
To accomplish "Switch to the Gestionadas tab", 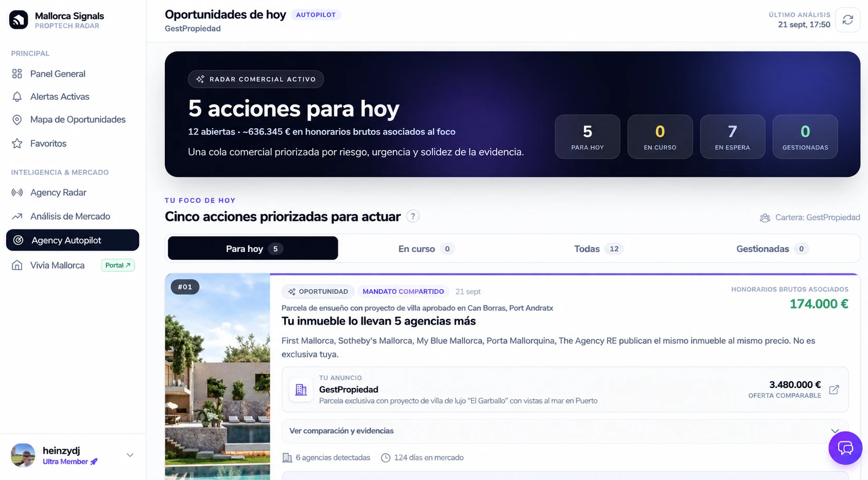I will click(x=772, y=249).
